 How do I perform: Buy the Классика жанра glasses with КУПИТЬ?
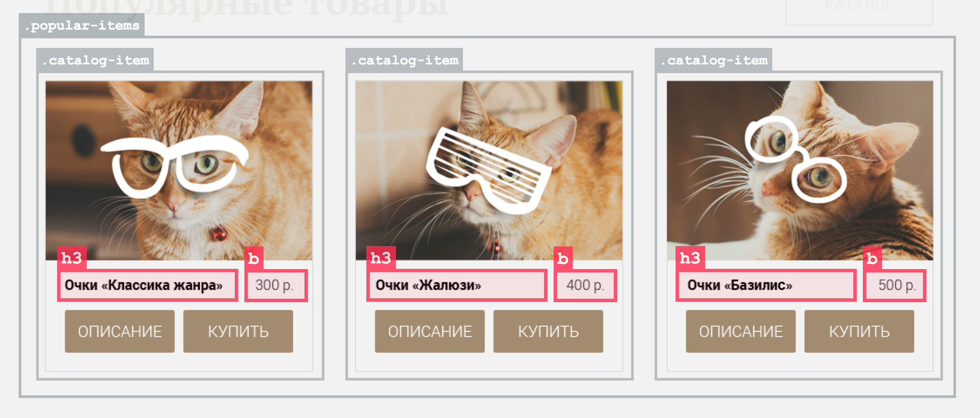[x=238, y=331]
